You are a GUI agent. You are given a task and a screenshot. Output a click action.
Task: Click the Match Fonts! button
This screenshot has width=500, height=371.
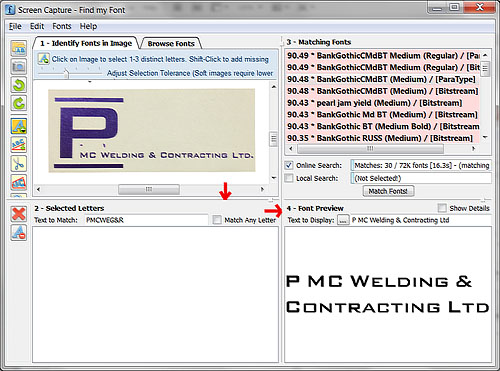pos(388,191)
